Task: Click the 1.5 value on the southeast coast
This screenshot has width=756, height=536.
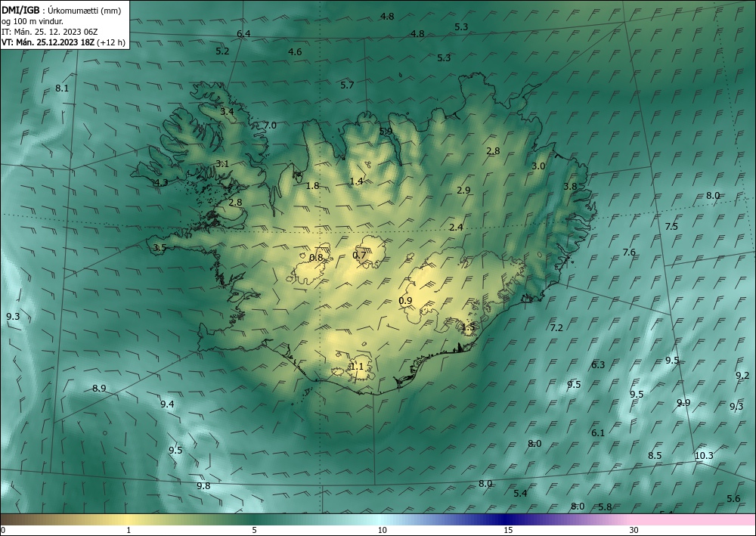Action: tap(468, 327)
